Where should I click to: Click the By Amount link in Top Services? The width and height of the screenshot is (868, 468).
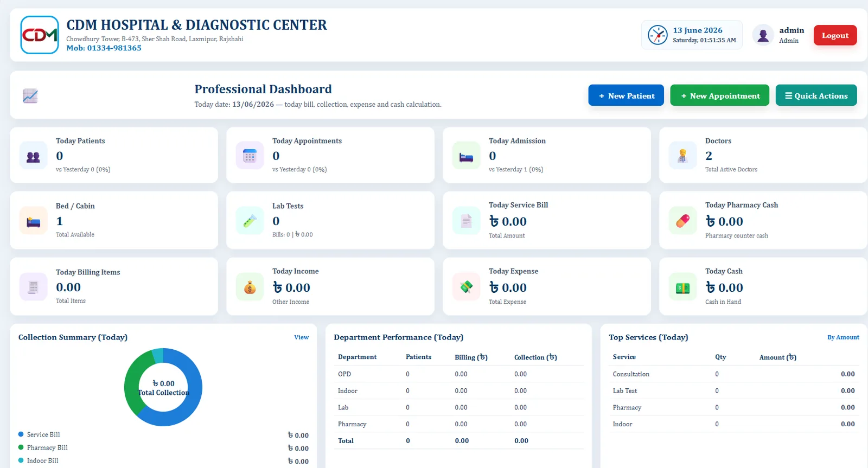point(843,337)
